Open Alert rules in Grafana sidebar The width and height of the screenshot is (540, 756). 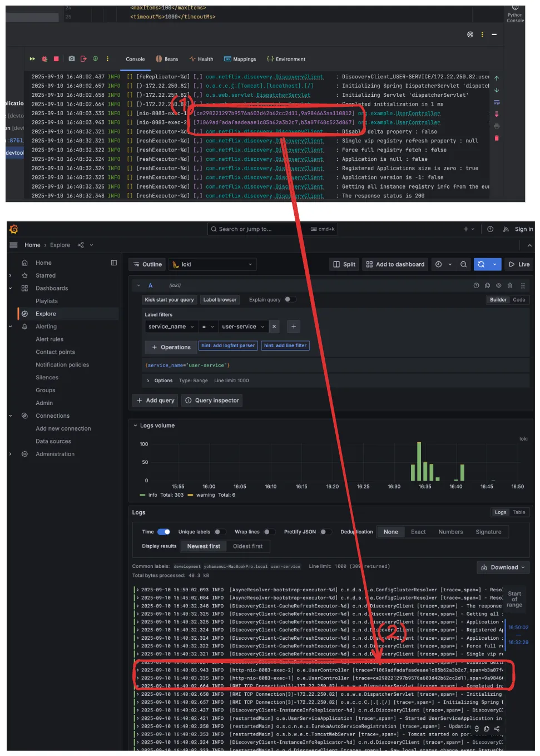pyautogui.click(x=49, y=339)
